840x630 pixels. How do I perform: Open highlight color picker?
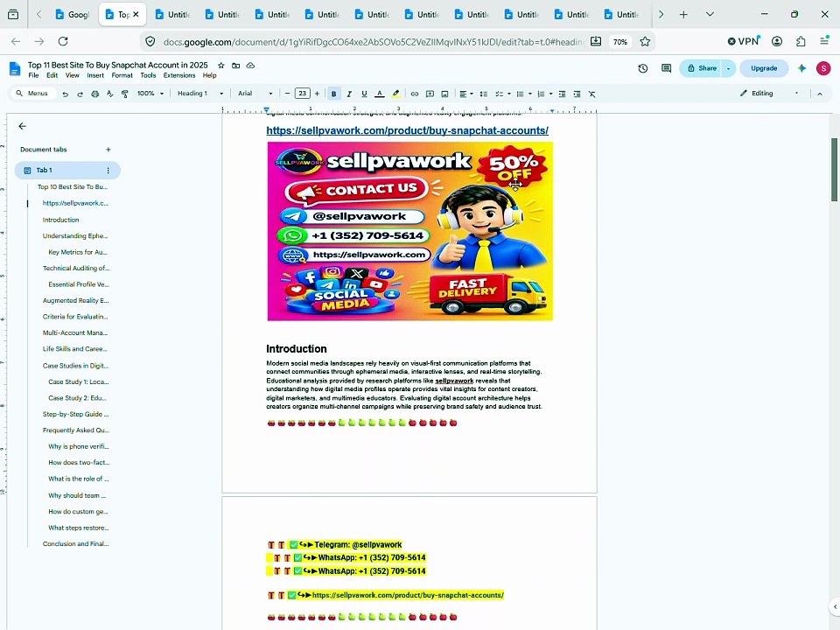click(395, 94)
